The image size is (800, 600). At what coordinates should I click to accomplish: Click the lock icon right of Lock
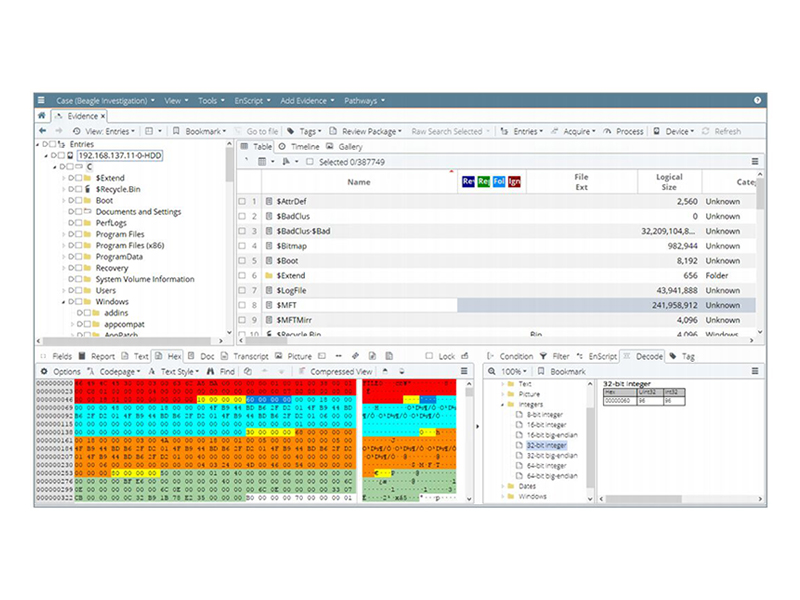465,356
